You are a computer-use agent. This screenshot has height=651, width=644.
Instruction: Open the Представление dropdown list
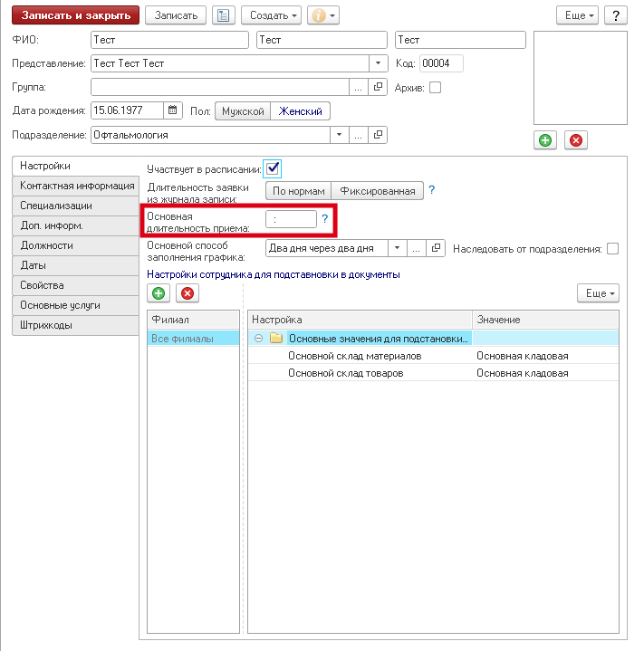click(x=379, y=63)
